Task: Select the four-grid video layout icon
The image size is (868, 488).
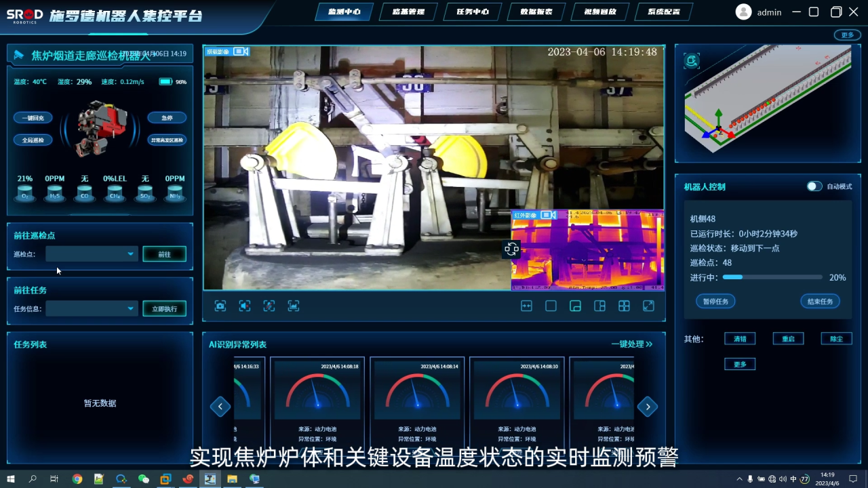Action: pyautogui.click(x=624, y=306)
